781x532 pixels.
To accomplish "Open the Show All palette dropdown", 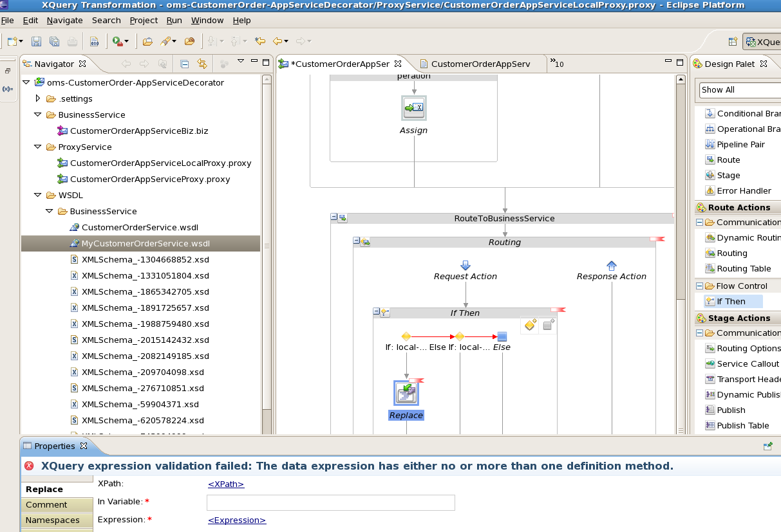I will (x=740, y=90).
